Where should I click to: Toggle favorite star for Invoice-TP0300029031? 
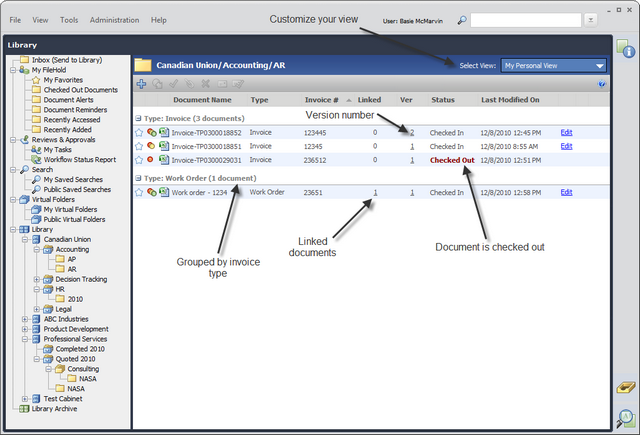[140, 159]
